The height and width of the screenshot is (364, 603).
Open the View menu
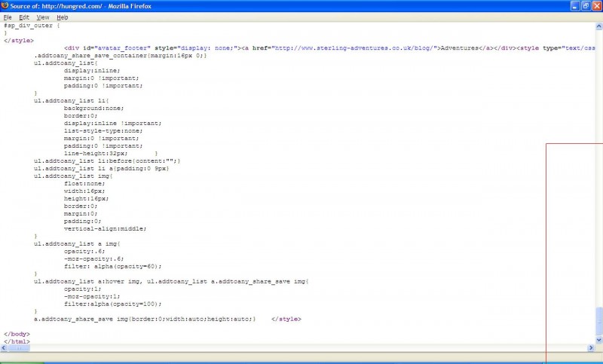click(43, 17)
